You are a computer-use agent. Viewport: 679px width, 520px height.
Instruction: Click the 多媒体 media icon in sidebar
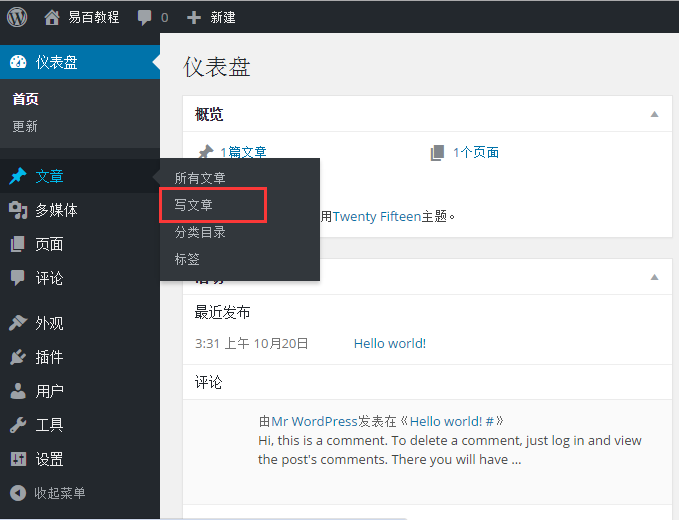click(18, 210)
